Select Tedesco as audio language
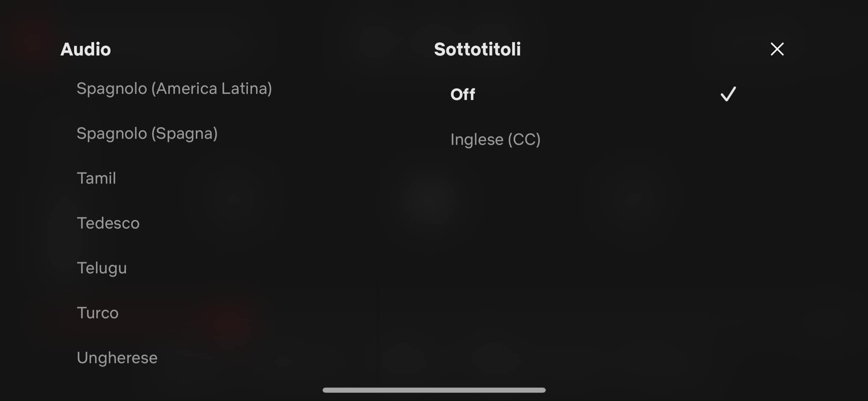 click(108, 223)
